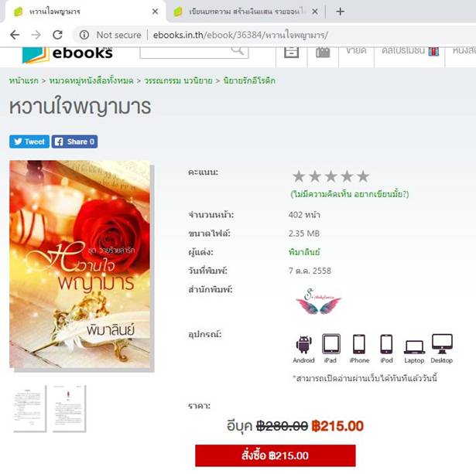
Task: Reload the page with refresh icon
Action: [57, 35]
